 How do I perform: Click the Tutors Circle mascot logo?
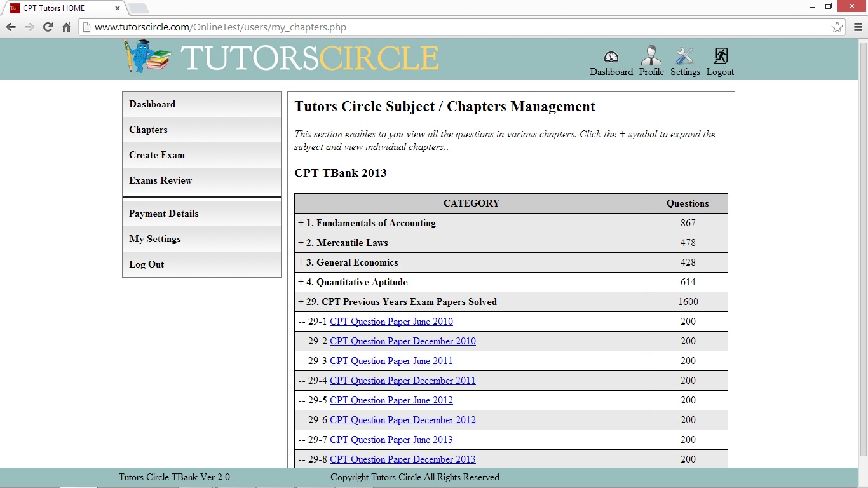147,56
